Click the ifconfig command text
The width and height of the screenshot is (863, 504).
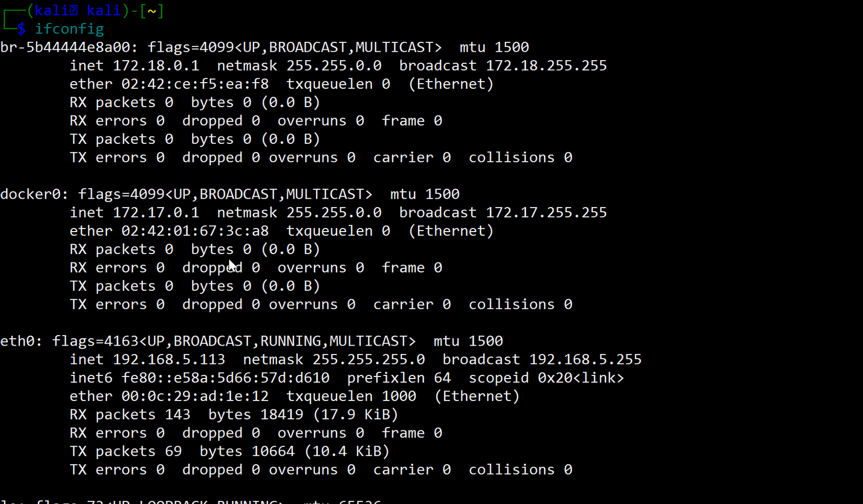pos(69,29)
